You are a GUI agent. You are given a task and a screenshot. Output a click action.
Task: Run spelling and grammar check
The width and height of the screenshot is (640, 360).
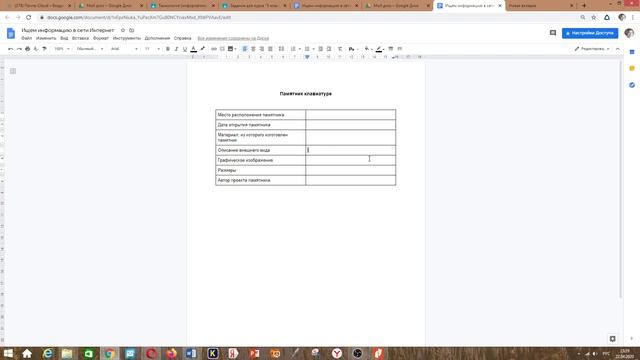coord(36,49)
